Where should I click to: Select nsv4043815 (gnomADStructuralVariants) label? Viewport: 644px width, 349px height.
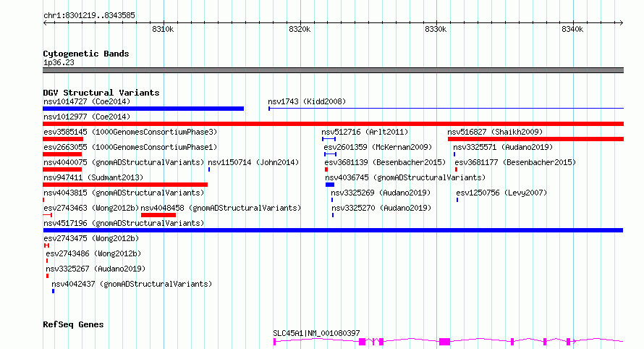(124, 193)
